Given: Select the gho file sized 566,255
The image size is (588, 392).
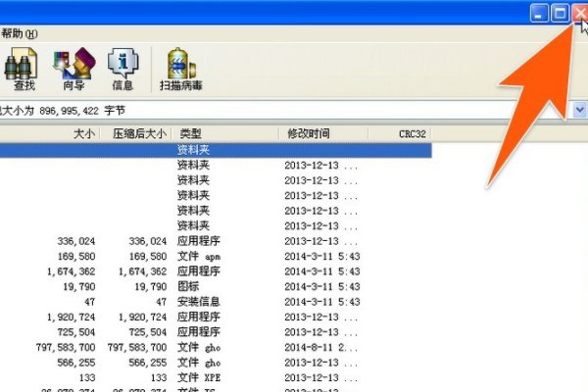Looking at the screenshot, I should 216,363.
